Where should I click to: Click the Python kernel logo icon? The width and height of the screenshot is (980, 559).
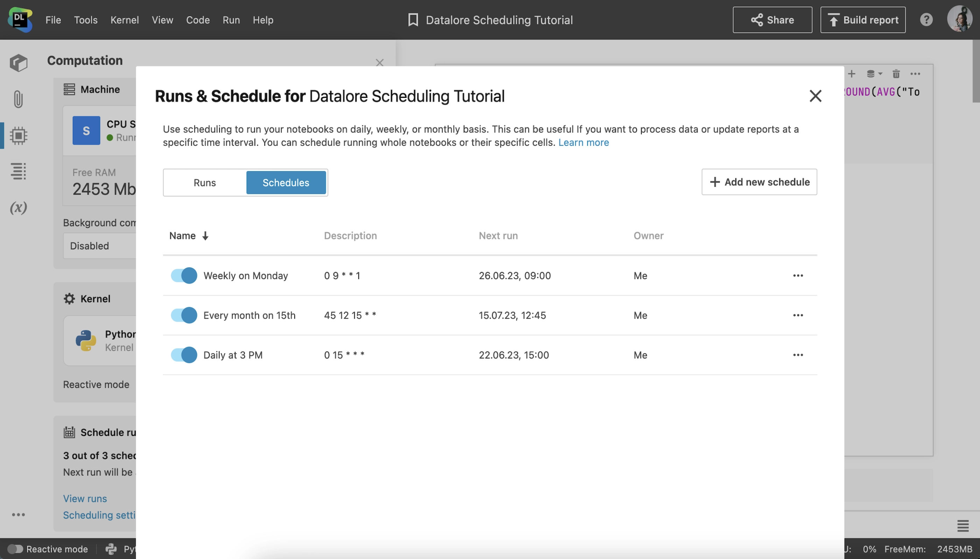[x=86, y=341]
